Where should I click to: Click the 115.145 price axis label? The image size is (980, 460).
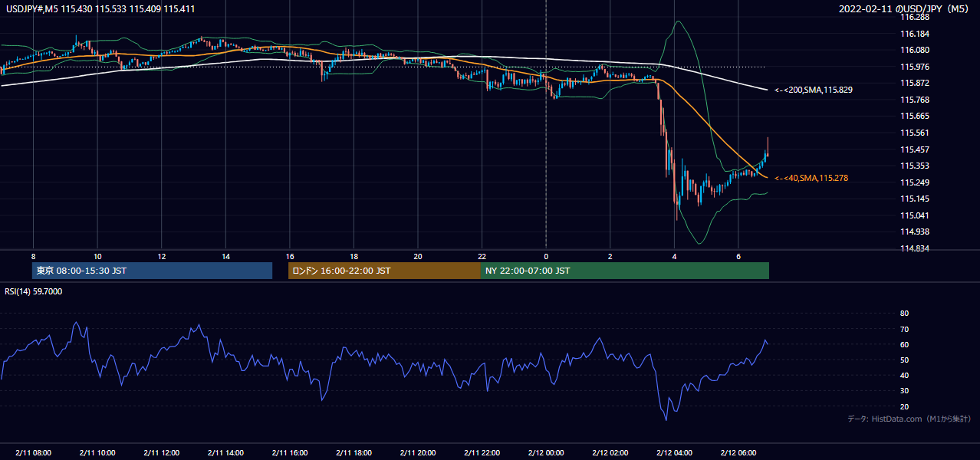click(915, 199)
